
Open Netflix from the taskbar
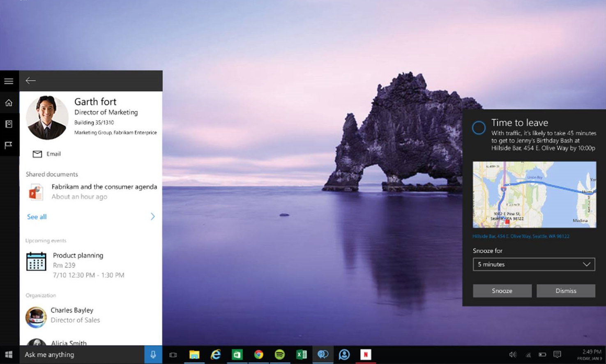click(365, 355)
